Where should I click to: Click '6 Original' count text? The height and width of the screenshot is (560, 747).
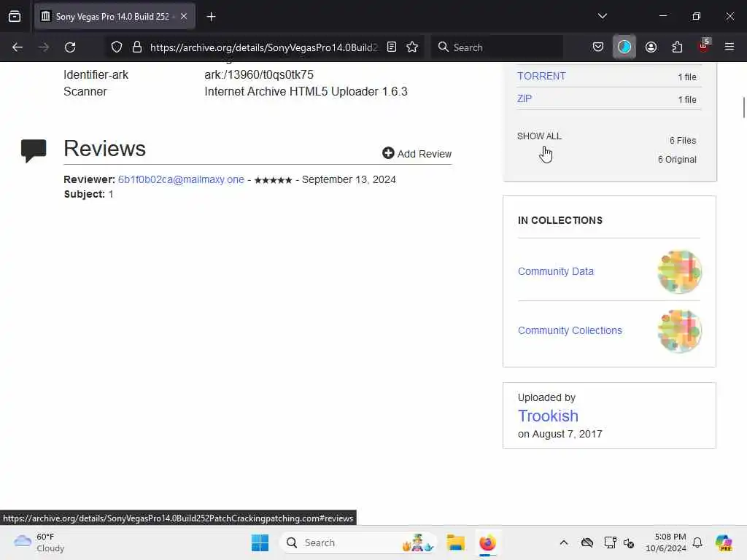(x=677, y=160)
